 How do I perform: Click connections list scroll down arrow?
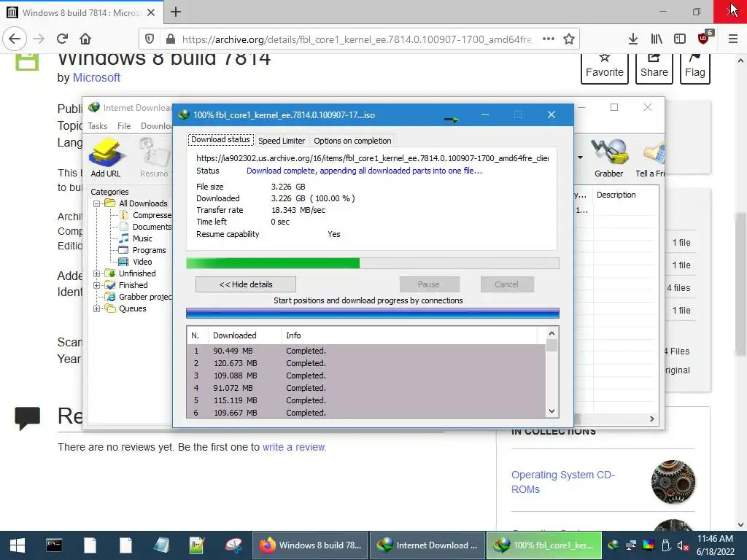pos(551,411)
